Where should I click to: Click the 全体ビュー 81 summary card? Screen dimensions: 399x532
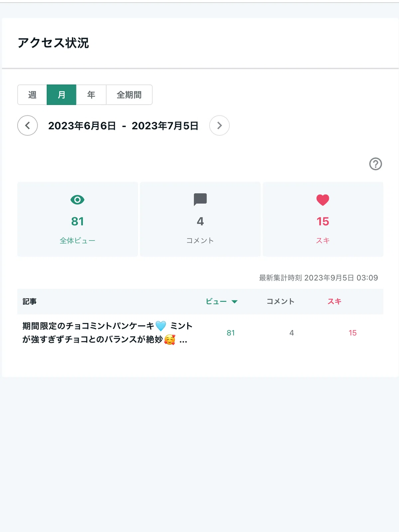tap(77, 219)
